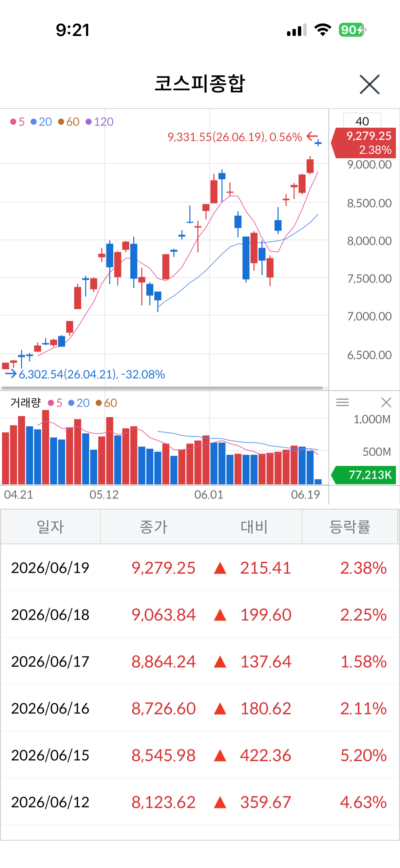
Task: Tap the blue arrow beside the 6,302.54 low label
Action: click(11, 374)
